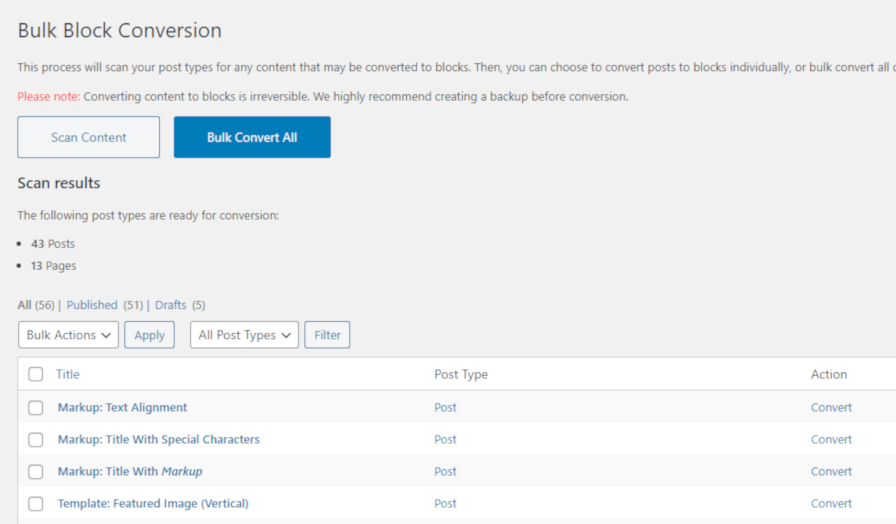Convert the Template: Featured Image (Vertical) post
Image resolution: width=896 pixels, height=524 pixels.
(831, 504)
